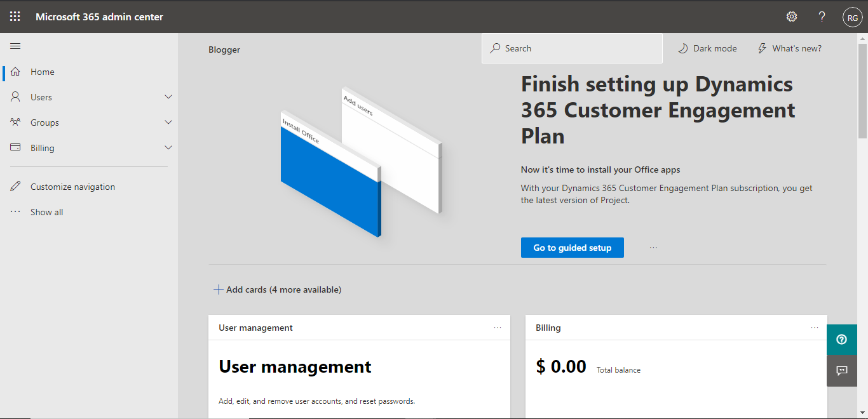The image size is (868, 419).
Task: Click Show all in navigation
Action: (46, 212)
